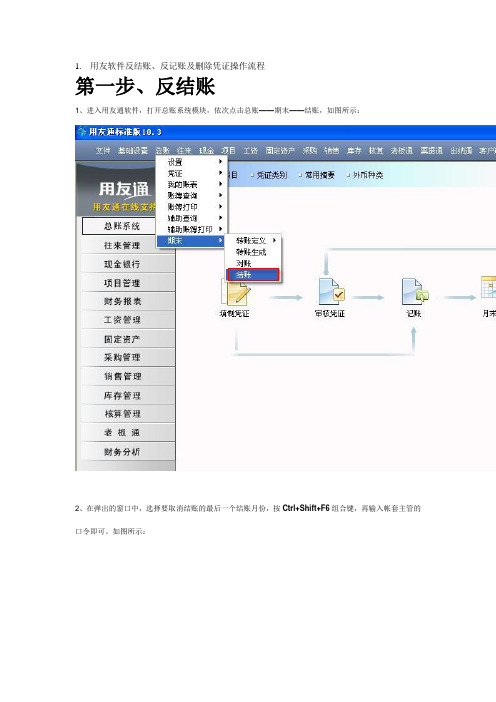Image resolution: width=496 pixels, height=702 pixels.
Task: Open the 出纳通 menu
Action: (x=462, y=151)
